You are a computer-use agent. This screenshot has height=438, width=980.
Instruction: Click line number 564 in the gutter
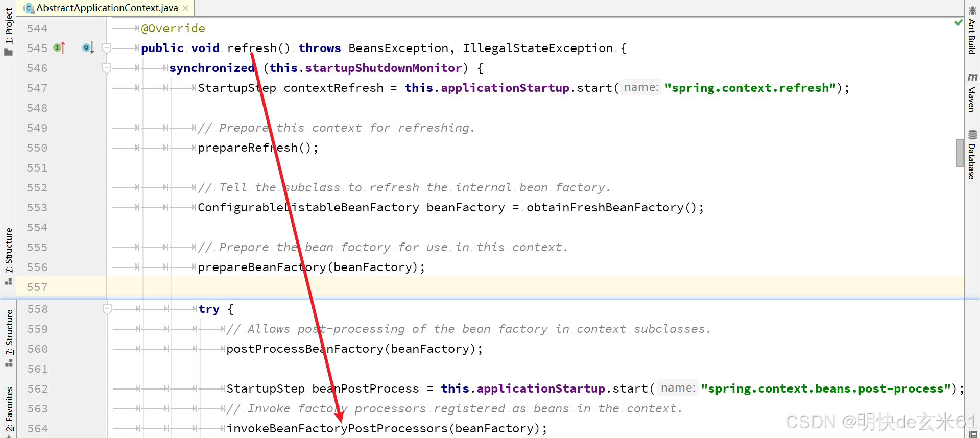click(37, 428)
